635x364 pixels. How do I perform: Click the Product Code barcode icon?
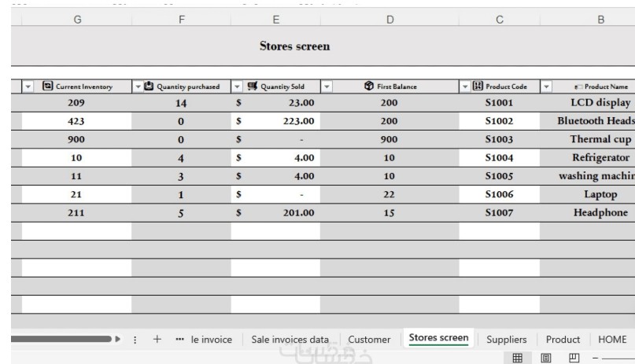(x=477, y=86)
